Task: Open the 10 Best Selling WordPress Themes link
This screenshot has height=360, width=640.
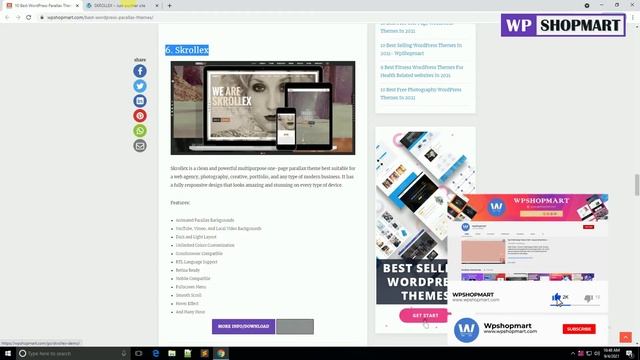Action: [x=421, y=49]
